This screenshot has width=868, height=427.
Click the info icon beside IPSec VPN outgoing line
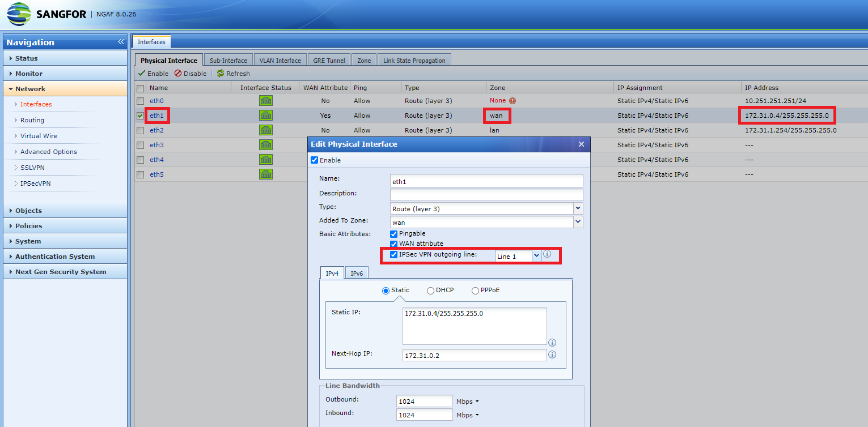548,254
